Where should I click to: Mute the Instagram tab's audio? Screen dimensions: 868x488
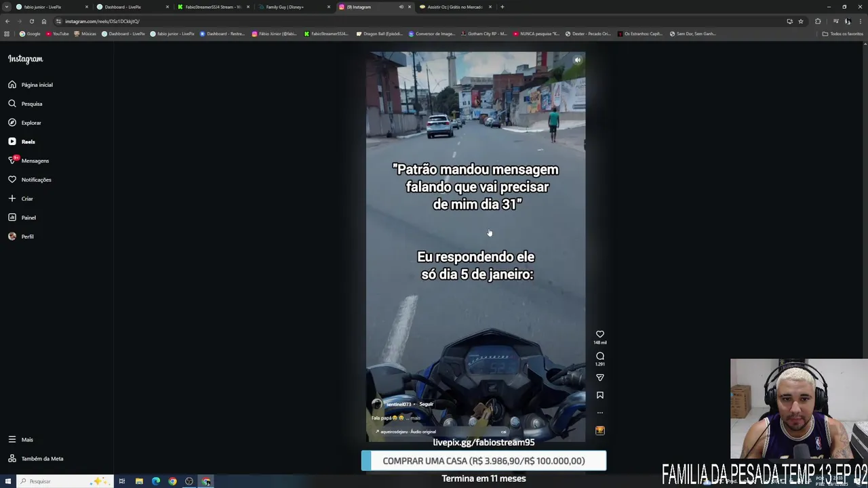[x=401, y=7]
